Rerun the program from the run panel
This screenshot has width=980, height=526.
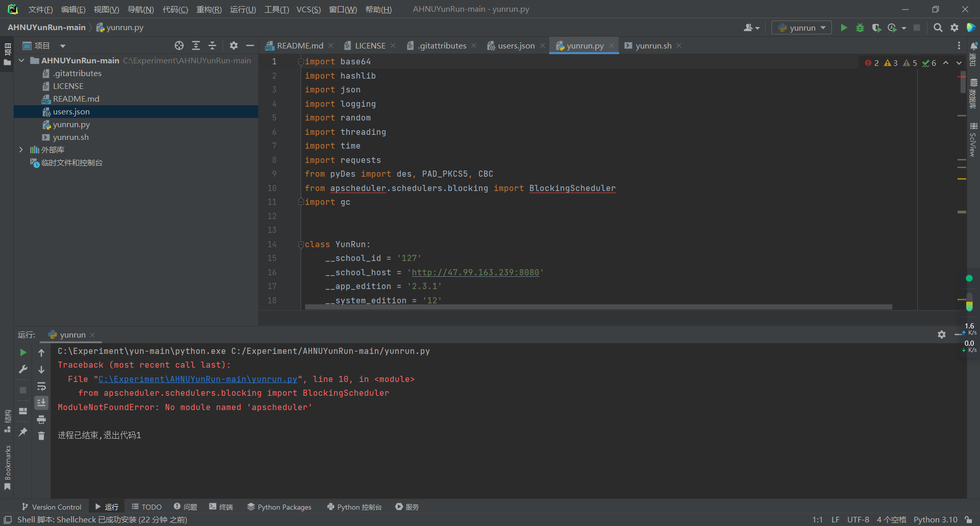[22, 352]
